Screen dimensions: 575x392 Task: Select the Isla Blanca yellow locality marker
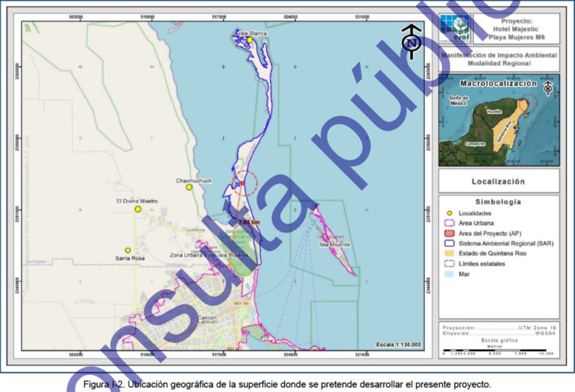point(251,40)
